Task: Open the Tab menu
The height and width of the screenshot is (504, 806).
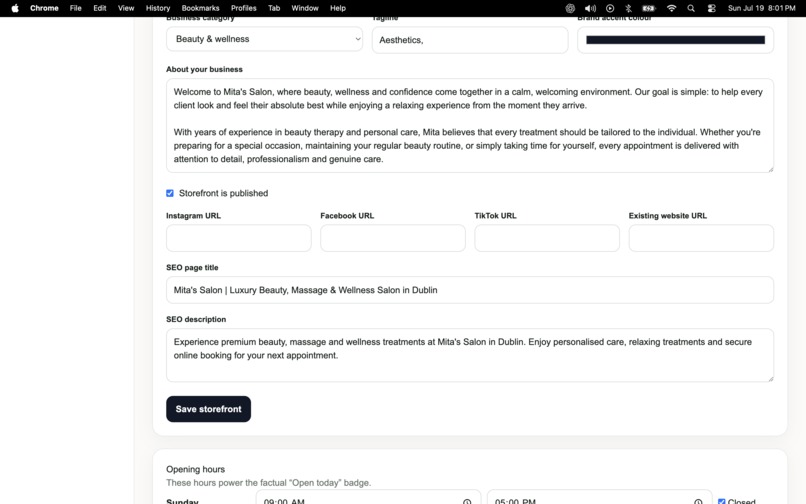Action: pyautogui.click(x=274, y=8)
